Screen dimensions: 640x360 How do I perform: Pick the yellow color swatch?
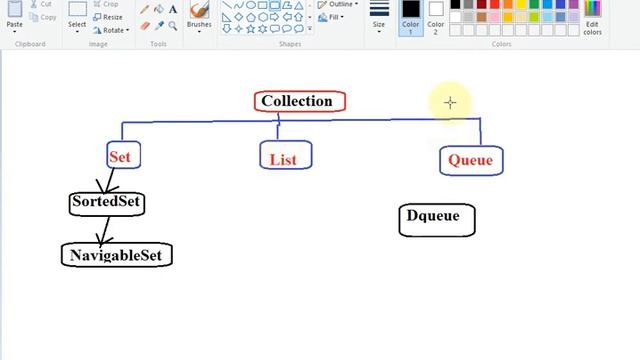(521, 4)
